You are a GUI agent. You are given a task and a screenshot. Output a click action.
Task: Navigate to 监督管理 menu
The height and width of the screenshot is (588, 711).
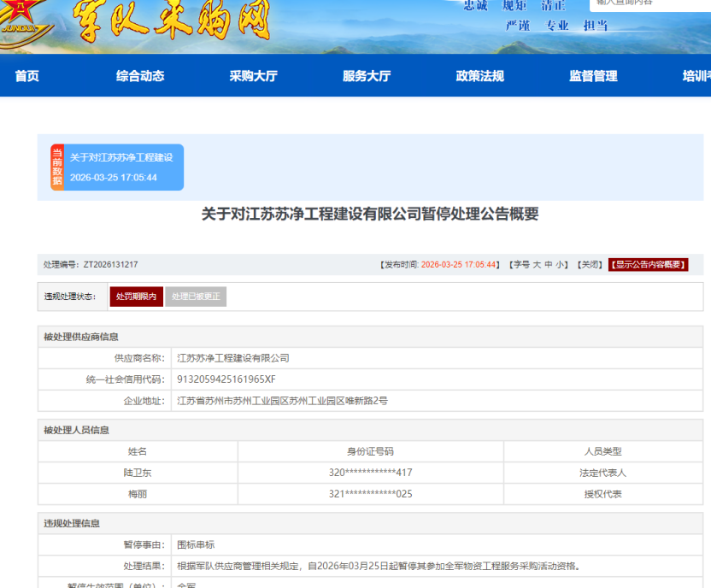point(593,76)
